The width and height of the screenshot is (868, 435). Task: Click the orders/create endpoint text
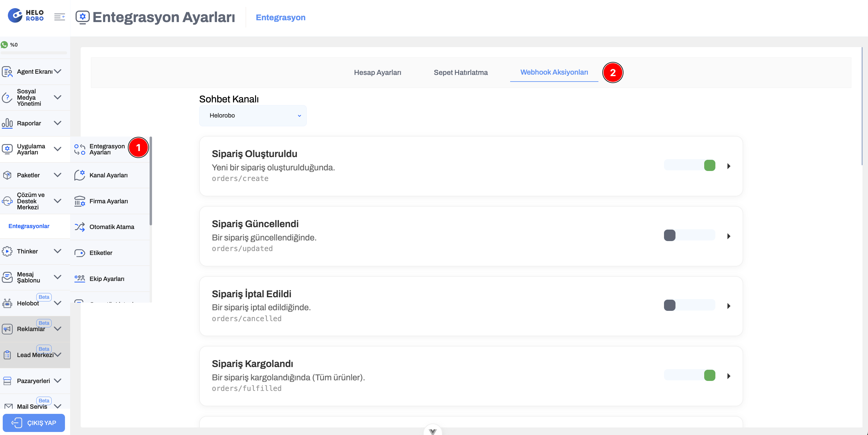point(240,179)
